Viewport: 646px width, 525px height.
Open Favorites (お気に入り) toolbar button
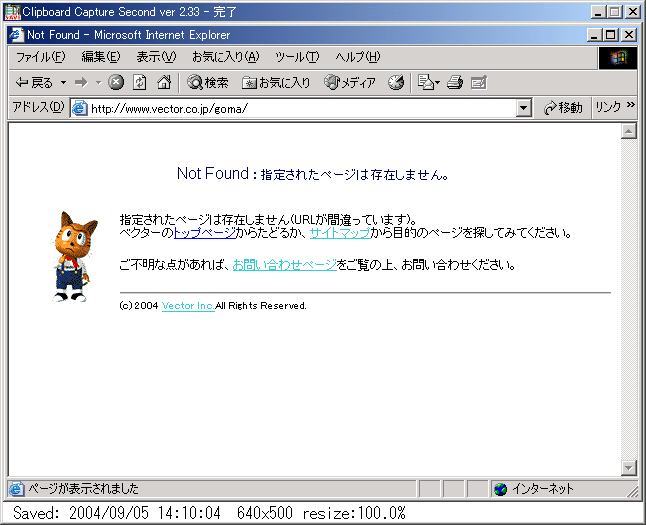[x=277, y=83]
